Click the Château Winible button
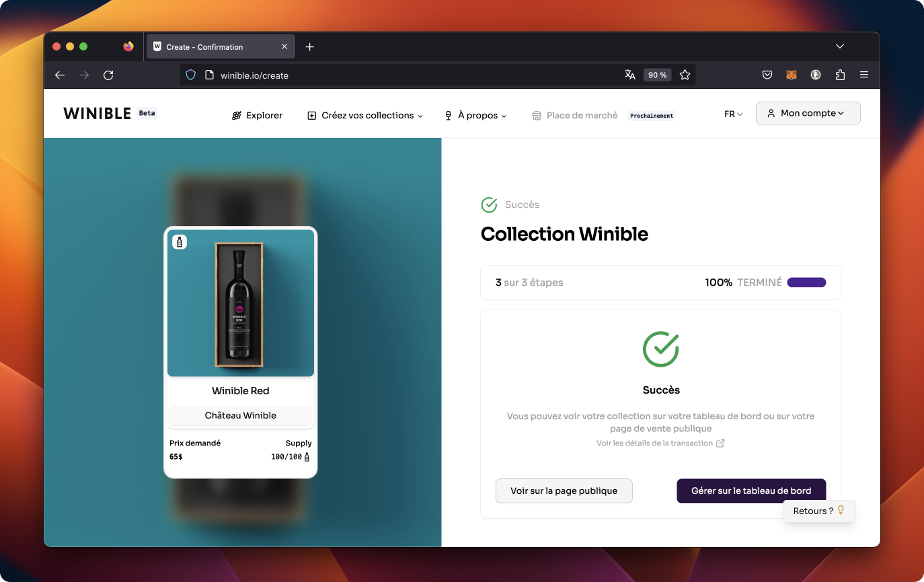This screenshot has height=582, width=924. coord(241,415)
